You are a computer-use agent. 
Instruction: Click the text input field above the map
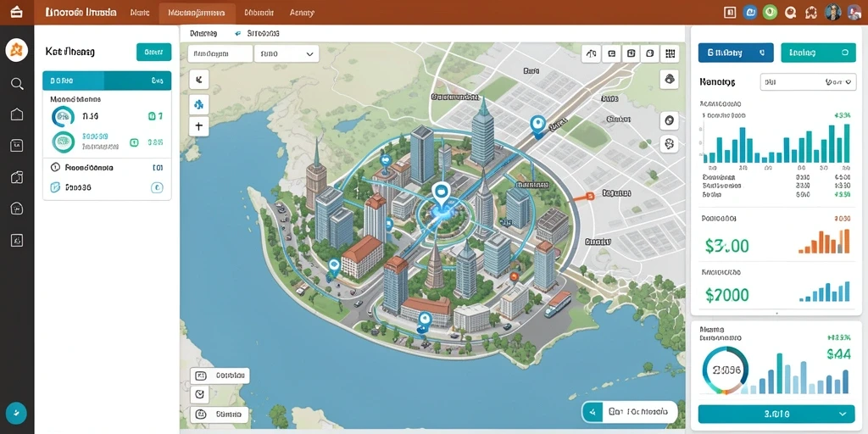click(220, 53)
